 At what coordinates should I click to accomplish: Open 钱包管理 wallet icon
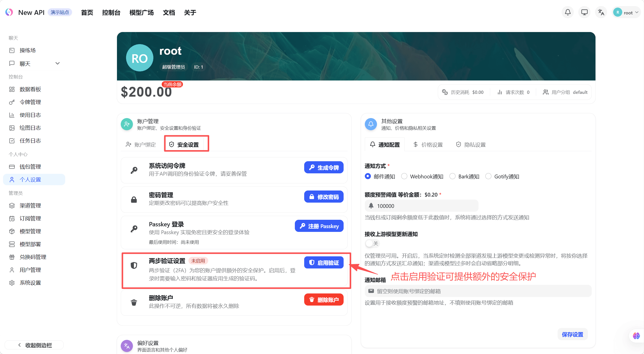[x=12, y=167]
